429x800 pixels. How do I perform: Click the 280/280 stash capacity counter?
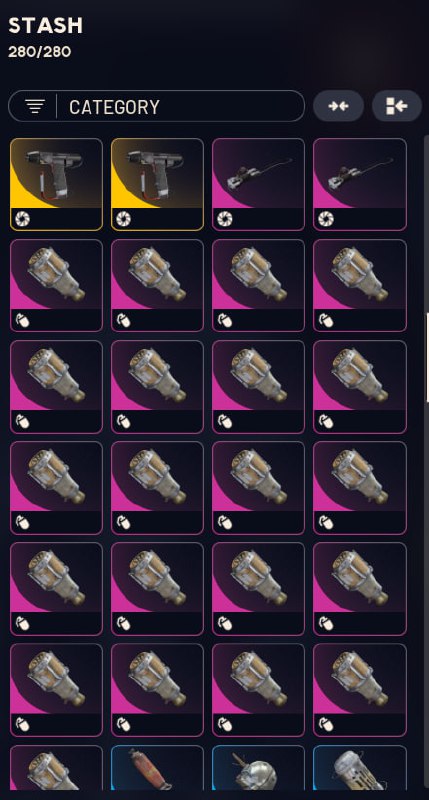tap(39, 52)
